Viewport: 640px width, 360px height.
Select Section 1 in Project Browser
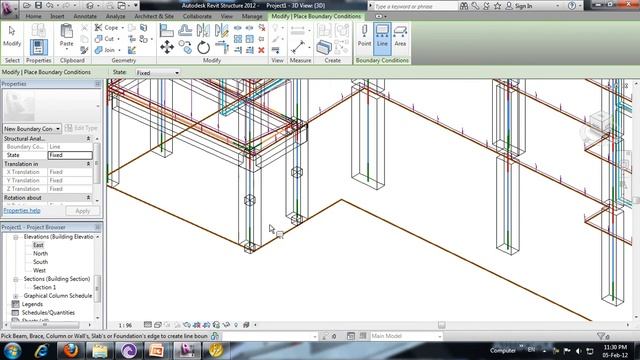(44, 287)
